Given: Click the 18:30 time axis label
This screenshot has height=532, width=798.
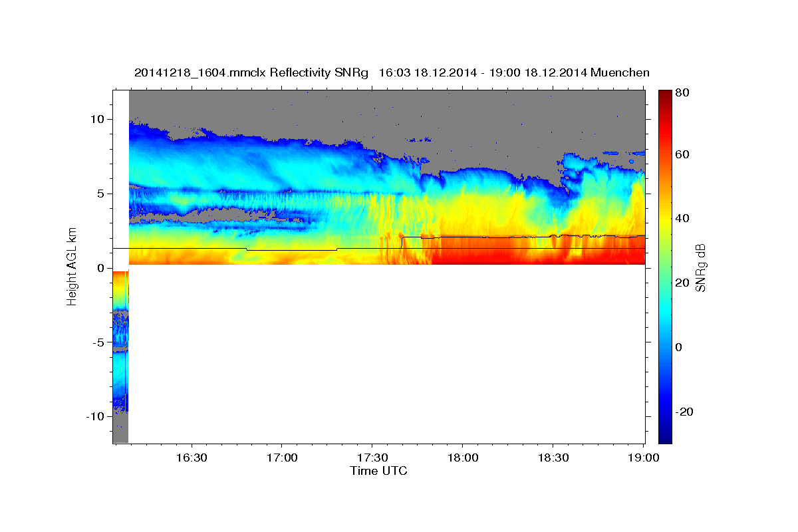Looking at the screenshot, I should pyautogui.click(x=553, y=458).
